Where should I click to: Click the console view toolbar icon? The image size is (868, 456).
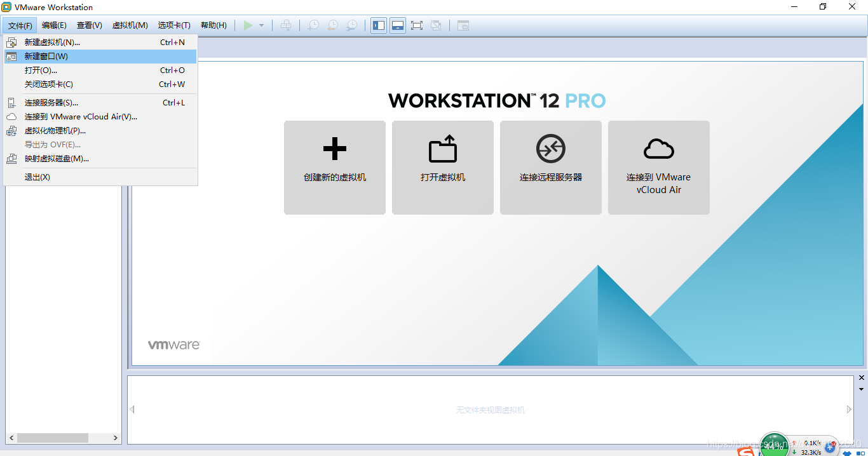click(463, 25)
